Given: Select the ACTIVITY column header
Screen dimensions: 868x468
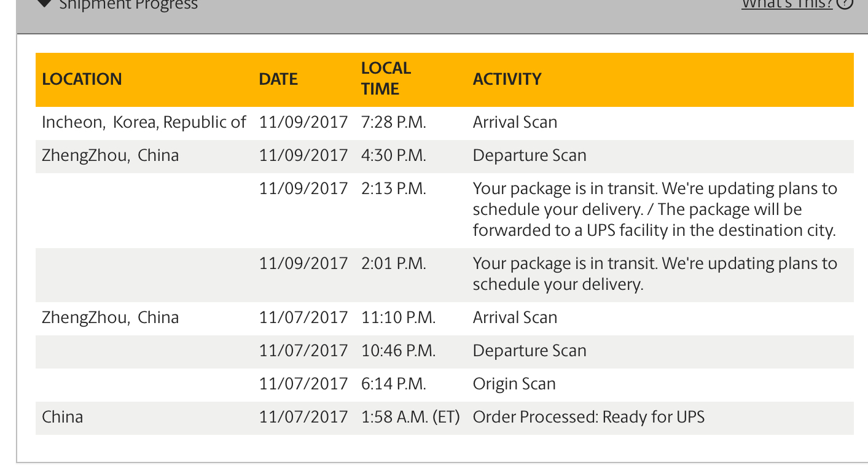Looking at the screenshot, I should (x=507, y=79).
